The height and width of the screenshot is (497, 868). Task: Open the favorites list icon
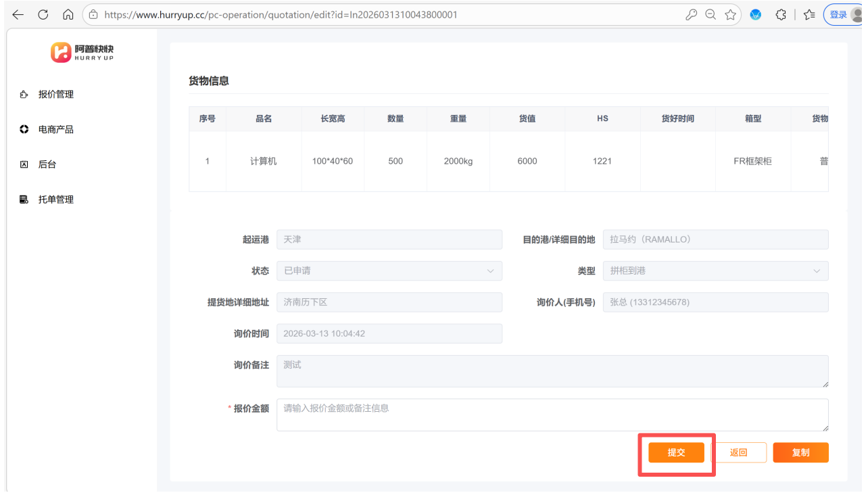click(x=809, y=14)
